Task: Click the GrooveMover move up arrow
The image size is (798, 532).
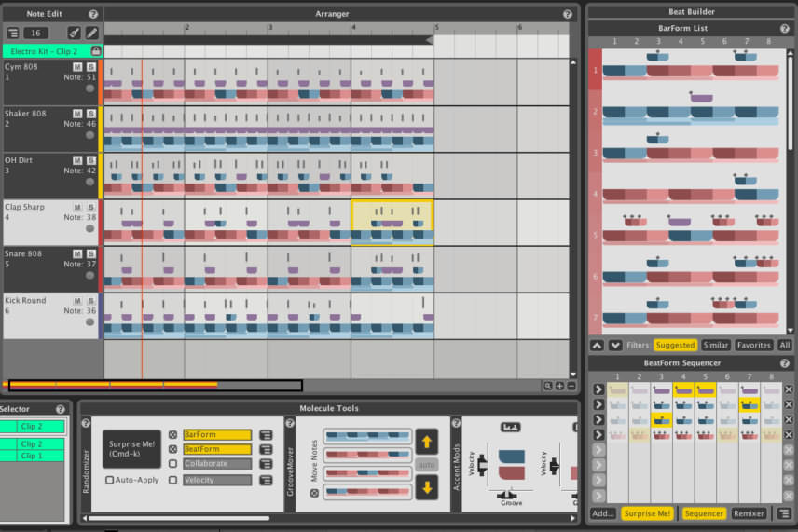Action: (x=426, y=442)
